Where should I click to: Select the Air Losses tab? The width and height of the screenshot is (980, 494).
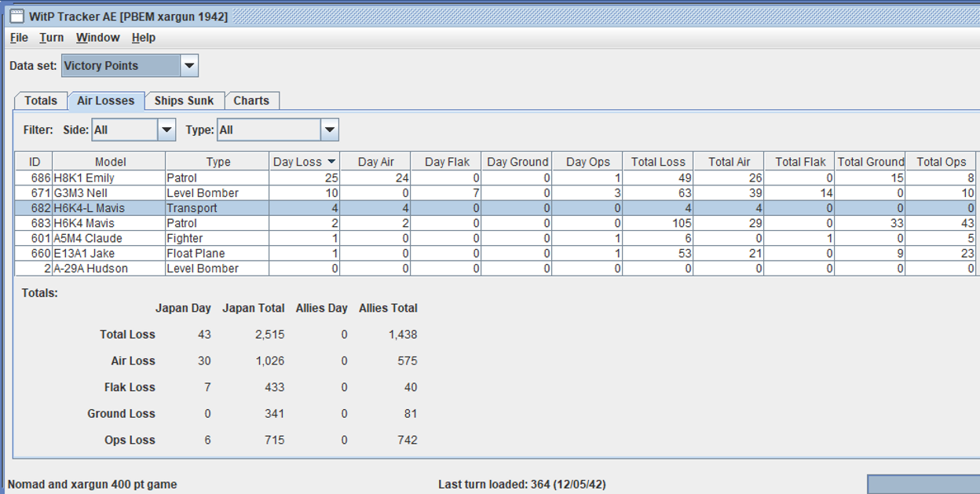[x=106, y=101]
